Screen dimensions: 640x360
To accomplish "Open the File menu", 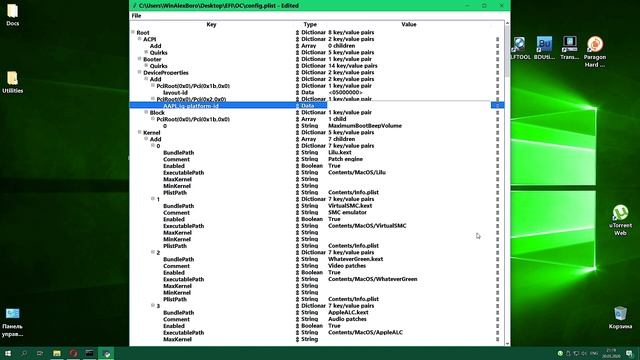I will pos(136,16).
